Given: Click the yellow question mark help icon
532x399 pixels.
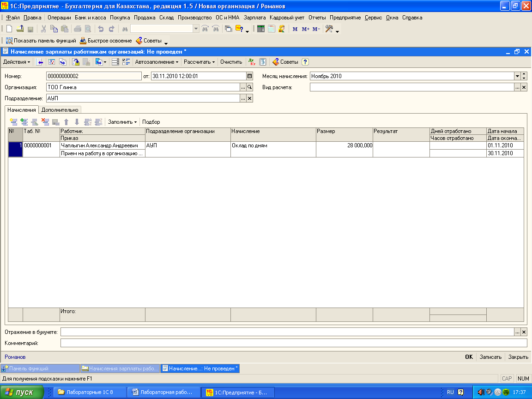Looking at the screenshot, I should 305,62.
